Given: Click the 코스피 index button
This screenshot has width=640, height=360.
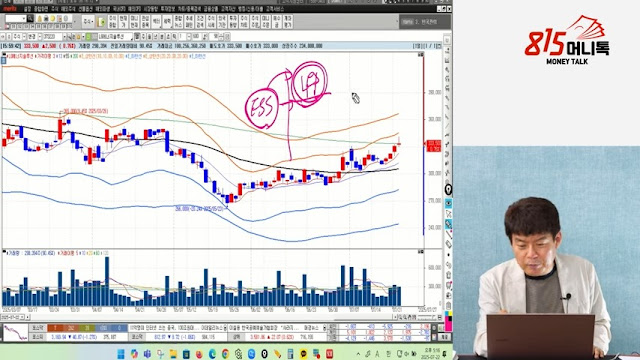Looking at the screenshot, I should pos(38,337).
